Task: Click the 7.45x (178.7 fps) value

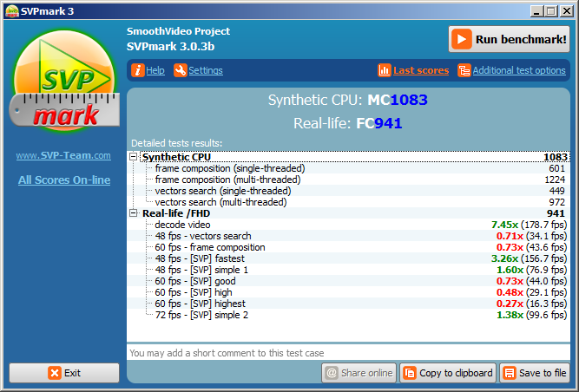Action: click(x=529, y=225)
